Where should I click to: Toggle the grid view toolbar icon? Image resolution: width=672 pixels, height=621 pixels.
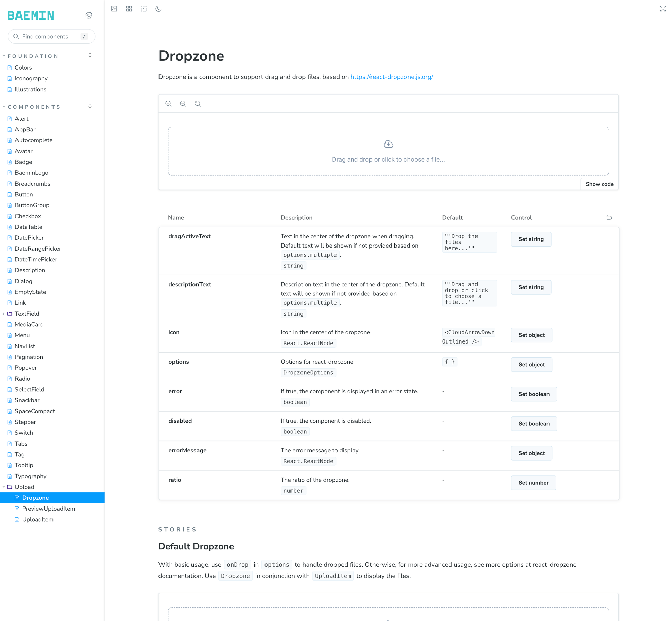coord(129,9)
